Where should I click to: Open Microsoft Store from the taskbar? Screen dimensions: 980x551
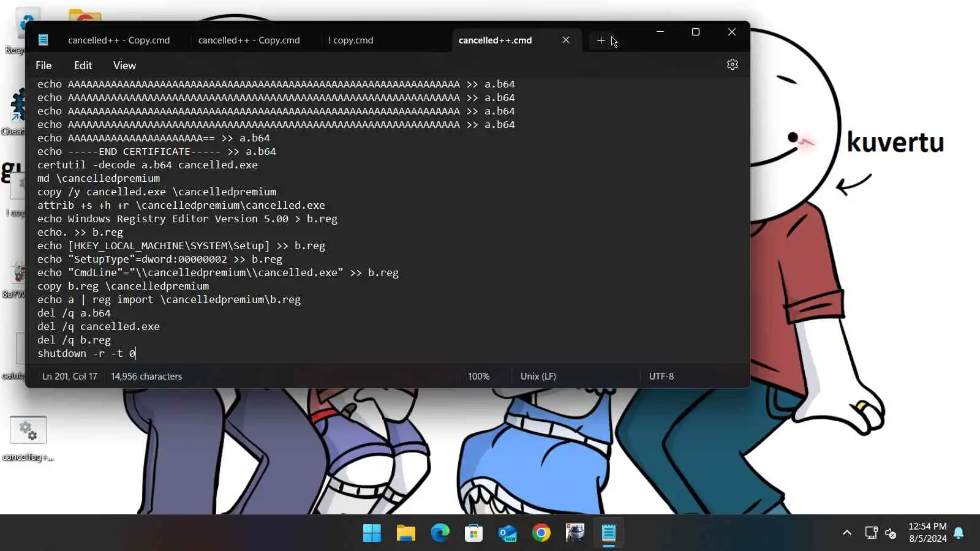(x=473, y=533)
